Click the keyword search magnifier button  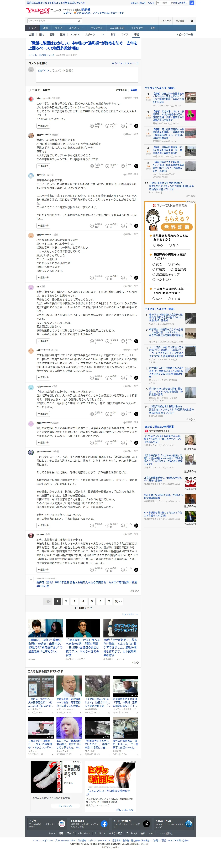point(79,21)
